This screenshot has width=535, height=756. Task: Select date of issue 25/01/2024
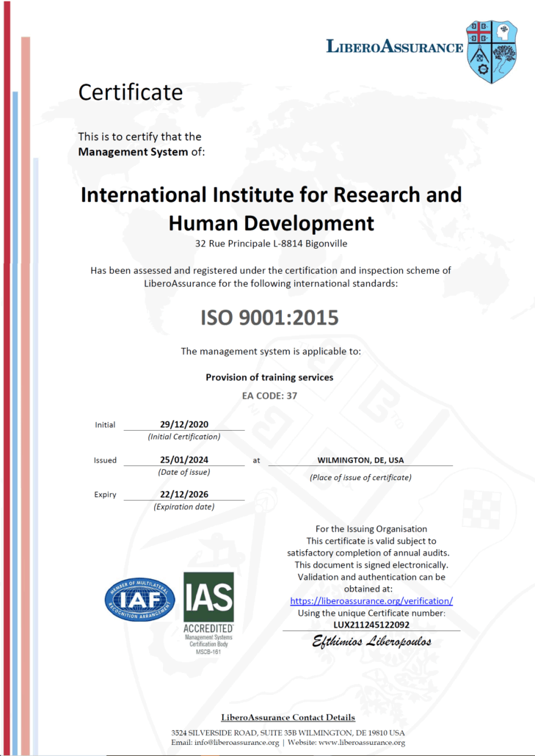[x=184, y=460]
